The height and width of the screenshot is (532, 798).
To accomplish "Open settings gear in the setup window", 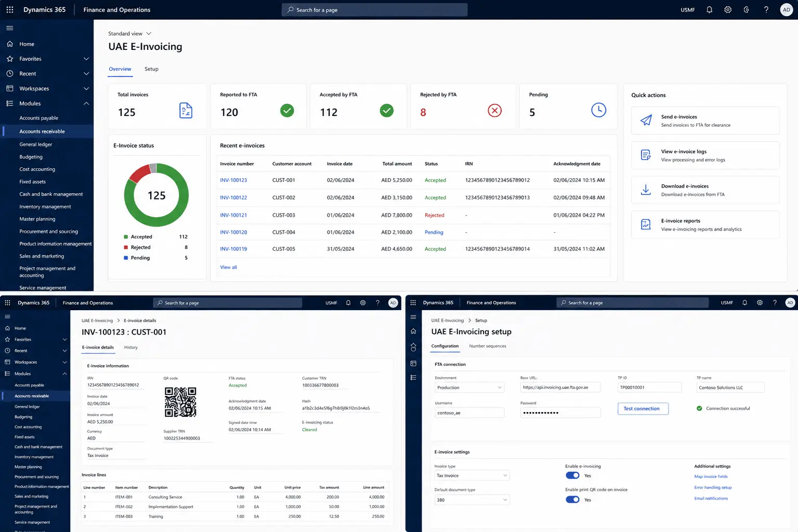I will coord(760,302).
